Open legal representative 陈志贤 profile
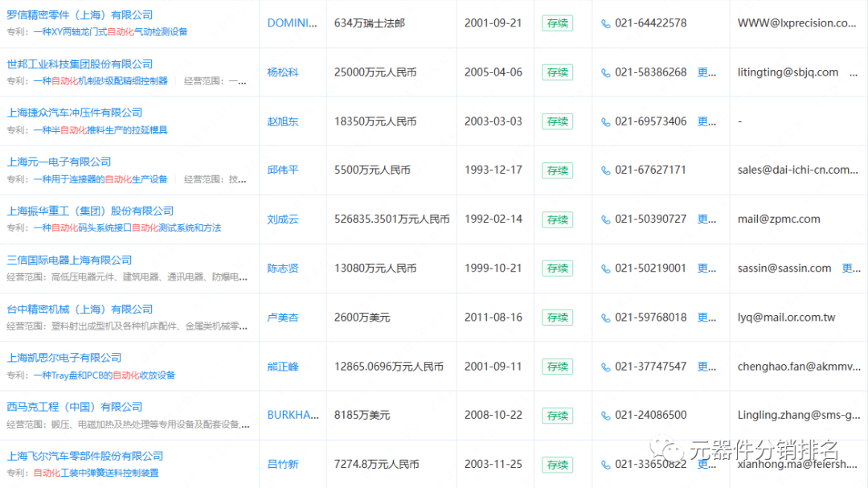 [x=283, y=268]
